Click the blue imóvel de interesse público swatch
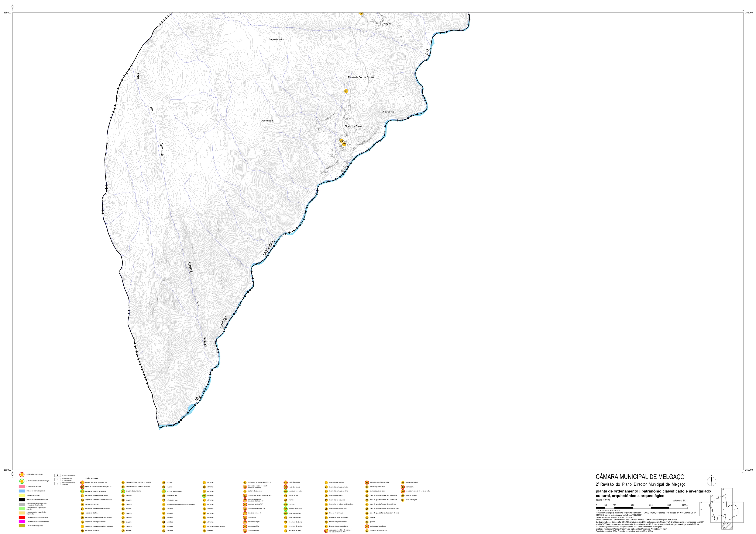756x534 pixels. [22, 491]
